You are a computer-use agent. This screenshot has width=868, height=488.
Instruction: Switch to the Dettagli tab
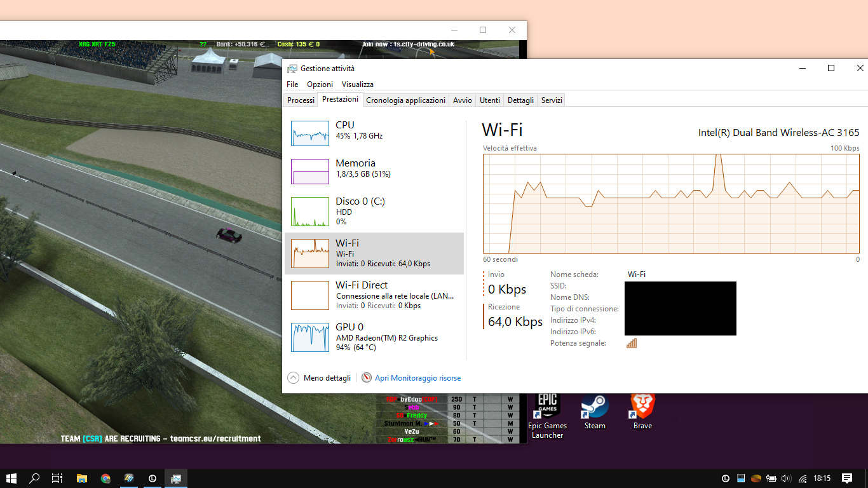click(x=521, y=100)
